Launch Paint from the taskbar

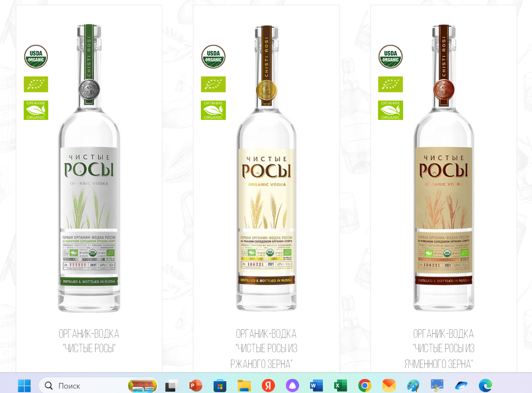point(413,386)
